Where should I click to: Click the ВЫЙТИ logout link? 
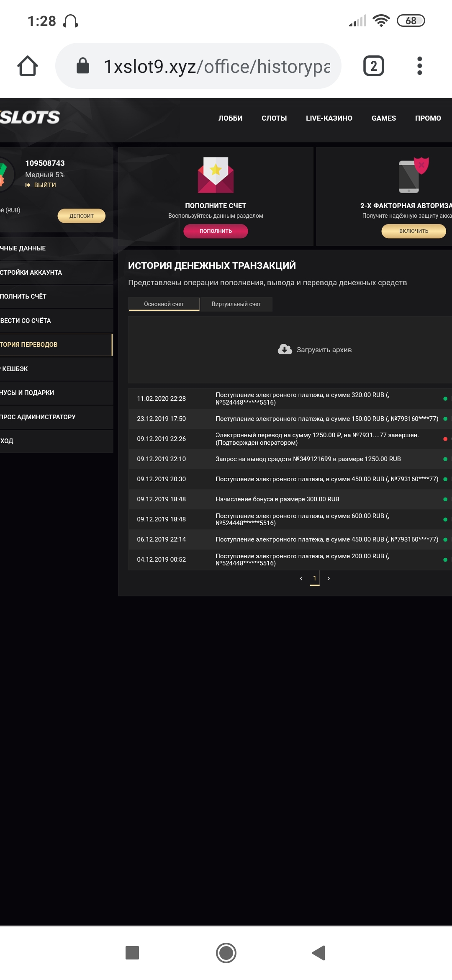(45, 185)
